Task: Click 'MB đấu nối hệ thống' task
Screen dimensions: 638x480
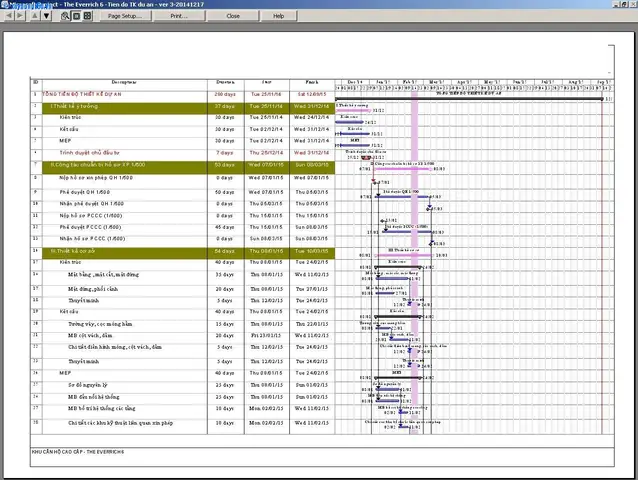Action: [x=94, y=397]
